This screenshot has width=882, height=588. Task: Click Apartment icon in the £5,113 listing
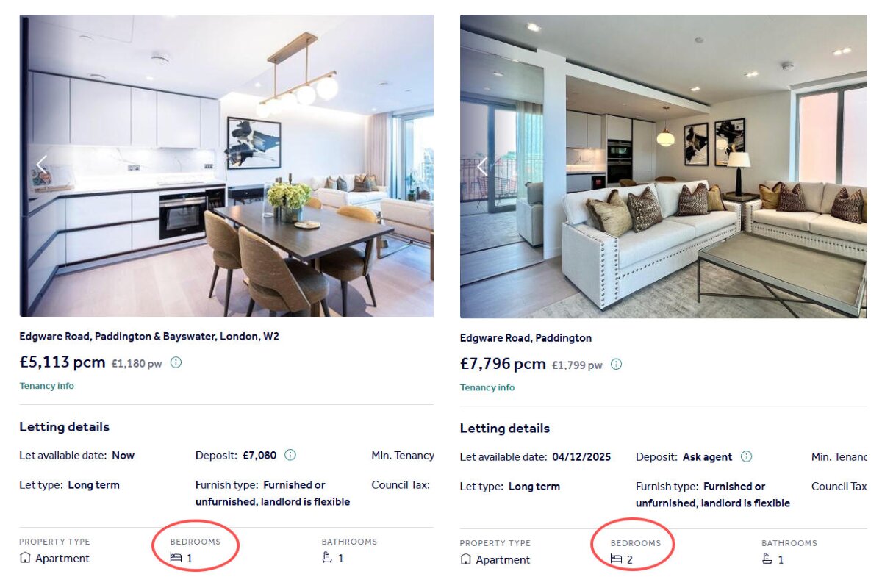[25, 558]
